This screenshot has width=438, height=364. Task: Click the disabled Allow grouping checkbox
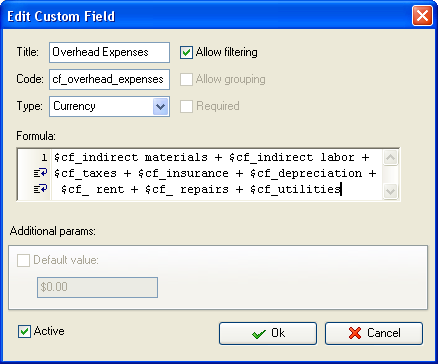186,79
